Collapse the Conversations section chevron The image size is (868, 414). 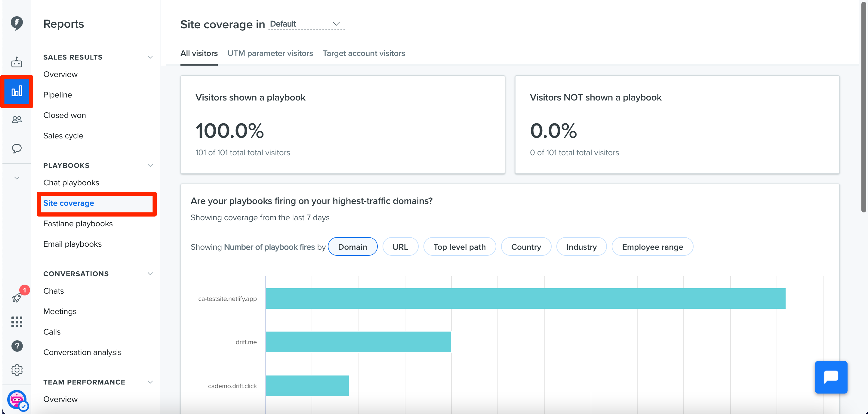click(150, 274)
